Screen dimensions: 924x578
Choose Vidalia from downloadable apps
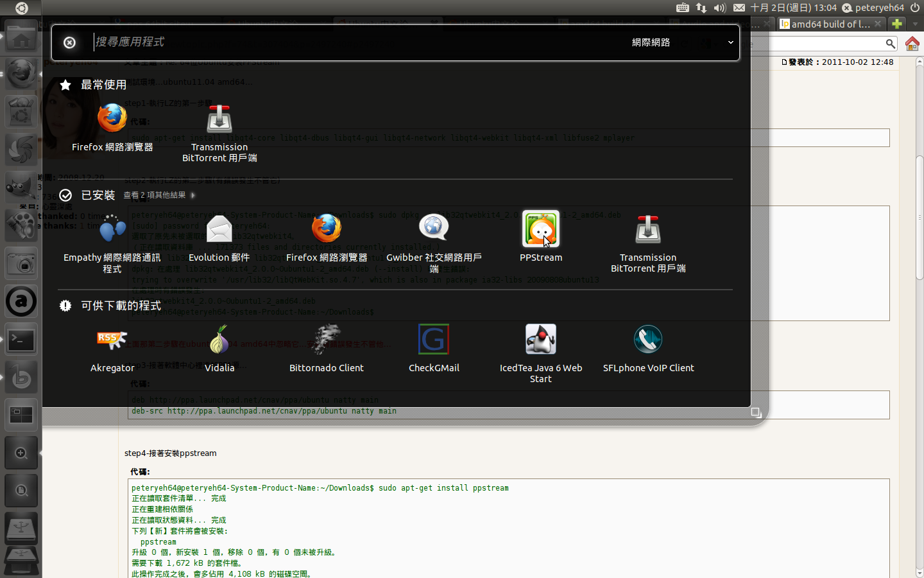(x=219, y=349)
